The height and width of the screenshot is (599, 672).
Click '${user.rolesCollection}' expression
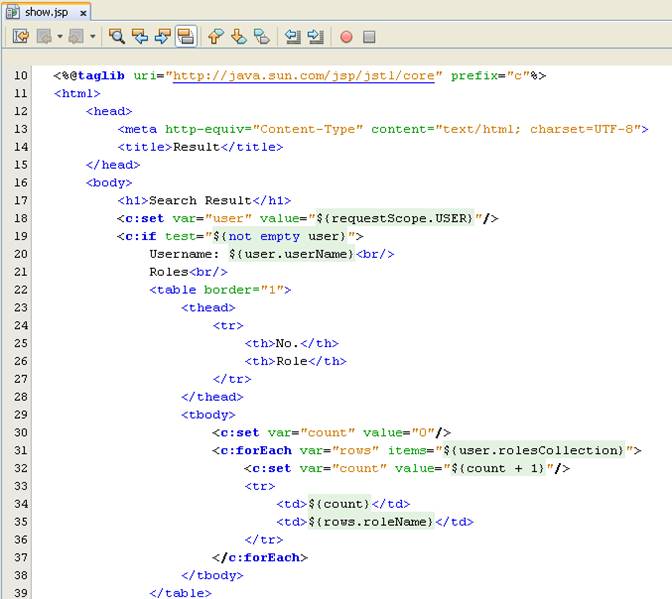point(534,451)
